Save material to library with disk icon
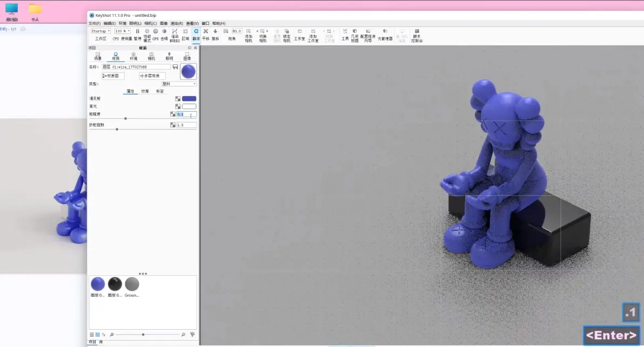The height and width of the screenshot is (347, 644). point(176,67)
